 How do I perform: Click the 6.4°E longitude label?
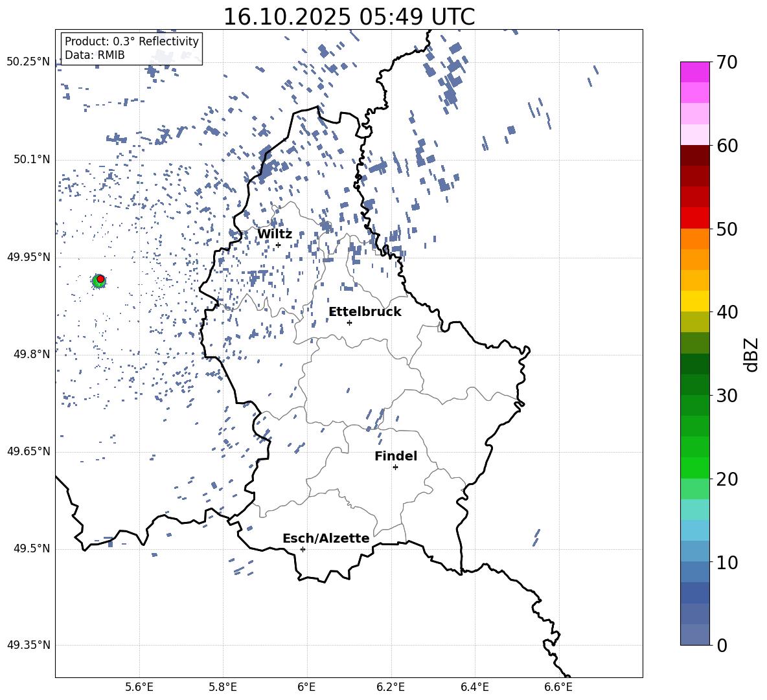(474, 687)
